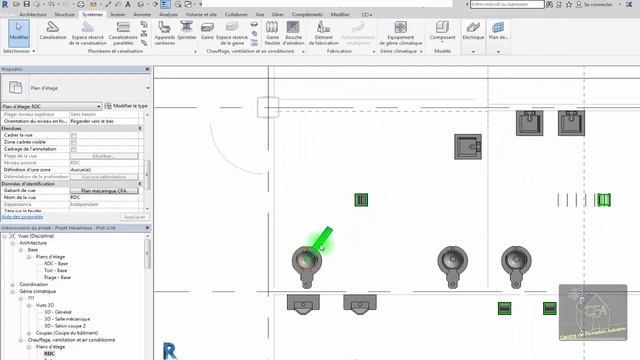Viewport: 640px width, 360px height.
Task: Select the square sink near the top center
Action: pos(468,147)
